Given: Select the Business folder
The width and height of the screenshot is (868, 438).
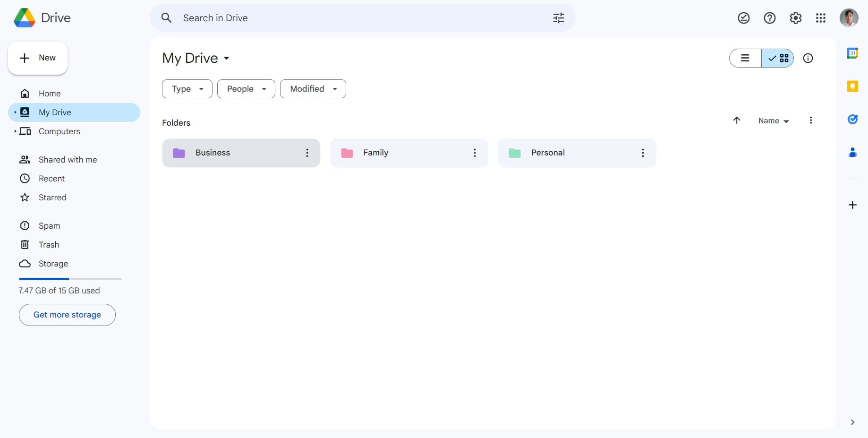Looking at the screenshot, I should pyautogui.click(x=241, y=153).
